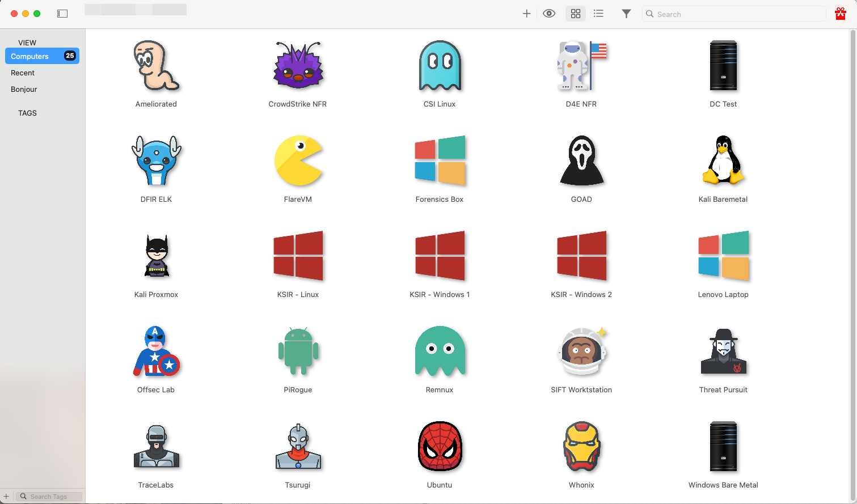The image size is (857, 504).
Task: Open the KSIR - Linux red Windows icon
Action: pos(298,256)
